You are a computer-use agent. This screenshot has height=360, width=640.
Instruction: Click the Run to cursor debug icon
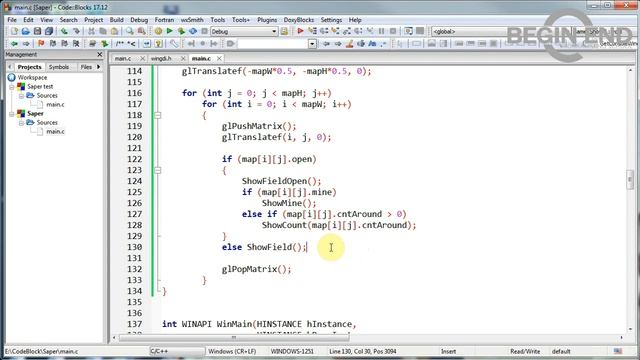coord(312,31)
